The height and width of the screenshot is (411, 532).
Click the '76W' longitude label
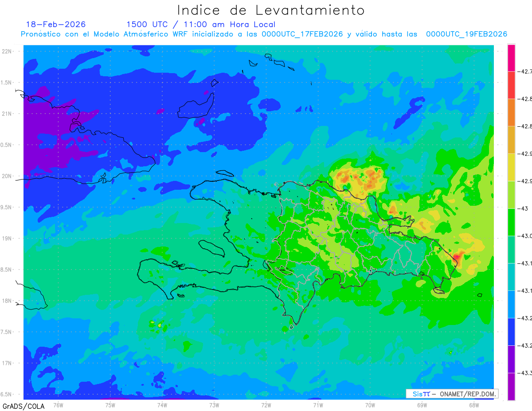(x=58, y=405)
